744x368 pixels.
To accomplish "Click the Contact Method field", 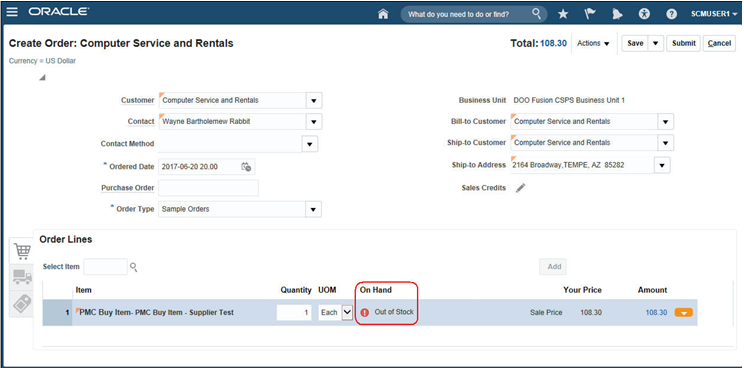I will [230, 144].
